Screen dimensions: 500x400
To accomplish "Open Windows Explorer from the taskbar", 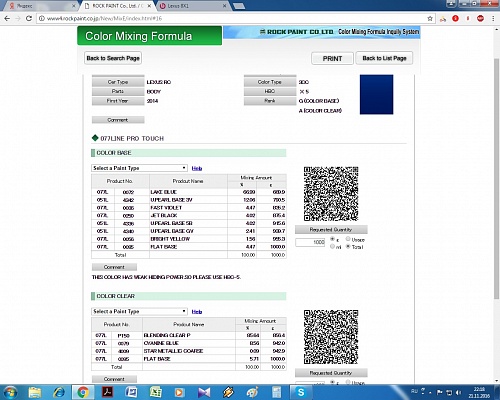I will pos(35,392).
